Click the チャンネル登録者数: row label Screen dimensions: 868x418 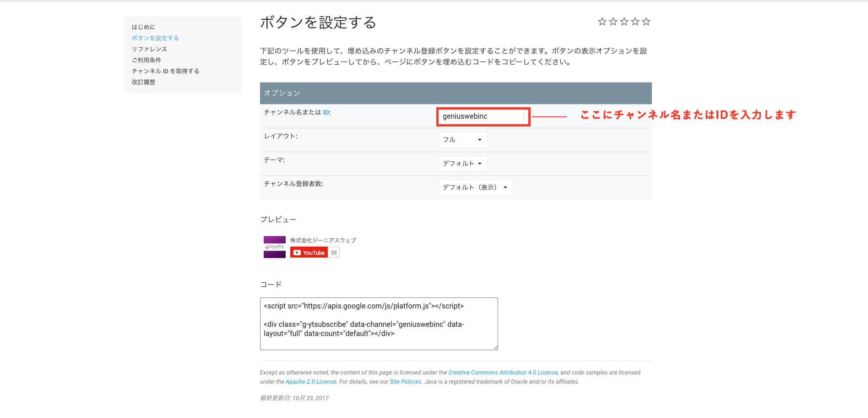293,184
